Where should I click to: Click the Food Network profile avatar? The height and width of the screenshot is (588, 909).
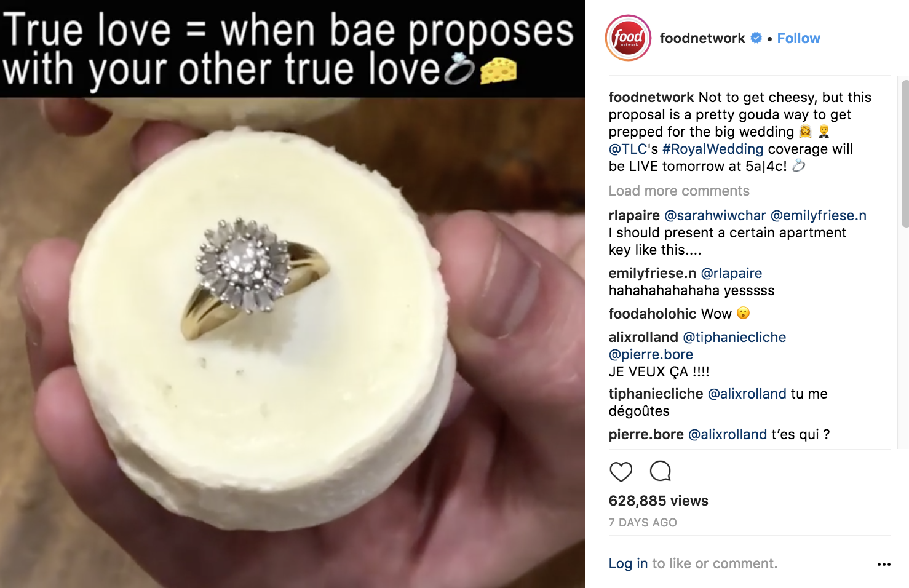[628, 38]
